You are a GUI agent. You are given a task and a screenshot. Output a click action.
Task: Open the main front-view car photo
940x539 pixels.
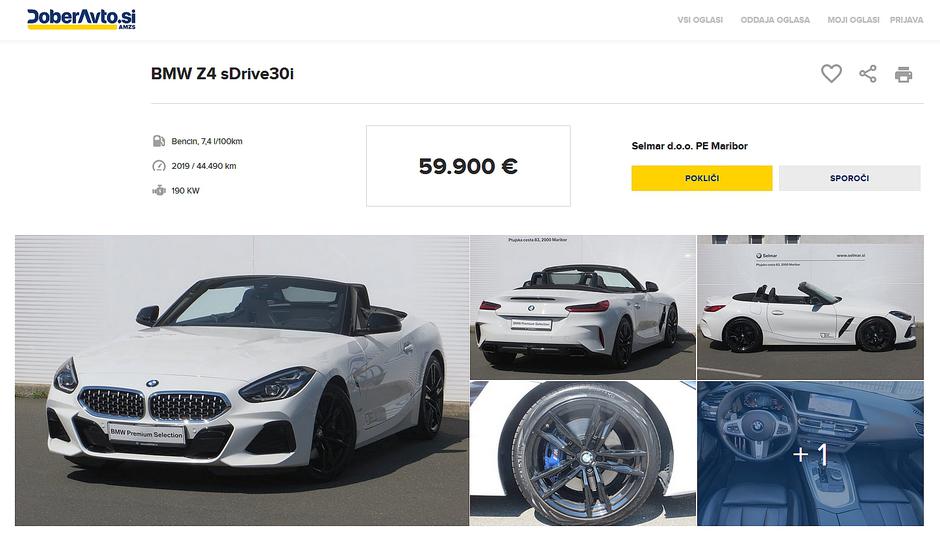tap(242, 380)
